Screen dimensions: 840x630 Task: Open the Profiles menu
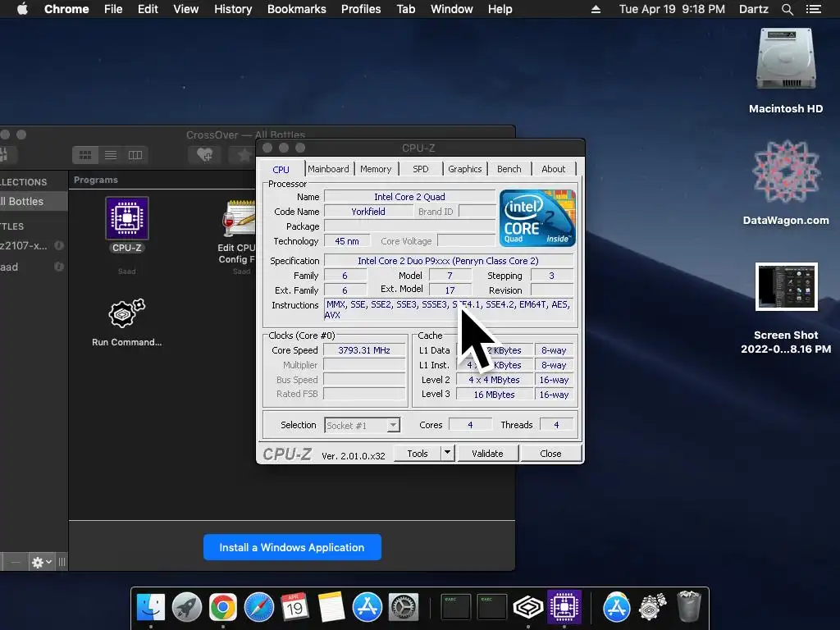[361, 9]
